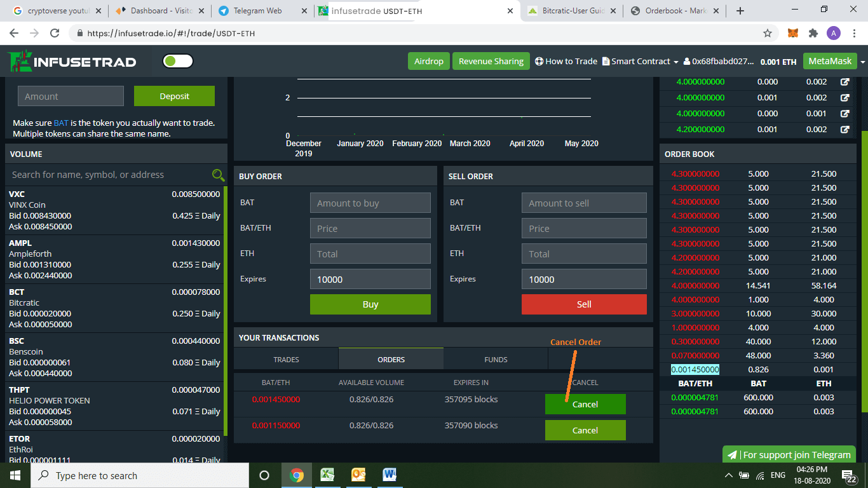Screen dimensions: 868x488
Task: Click the Infusetrade logo
Action: [x=73, y=61]
